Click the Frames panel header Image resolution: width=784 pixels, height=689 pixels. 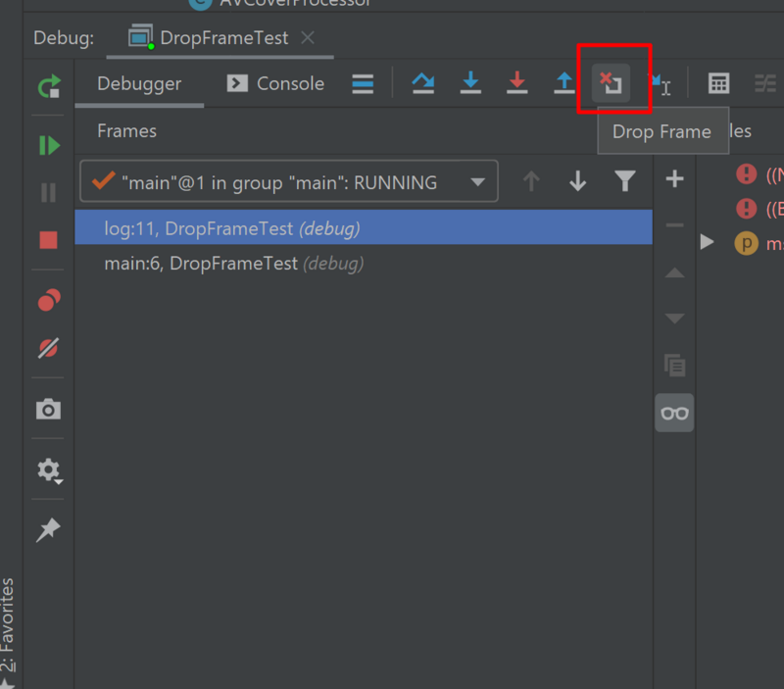(x=126, y=131)
